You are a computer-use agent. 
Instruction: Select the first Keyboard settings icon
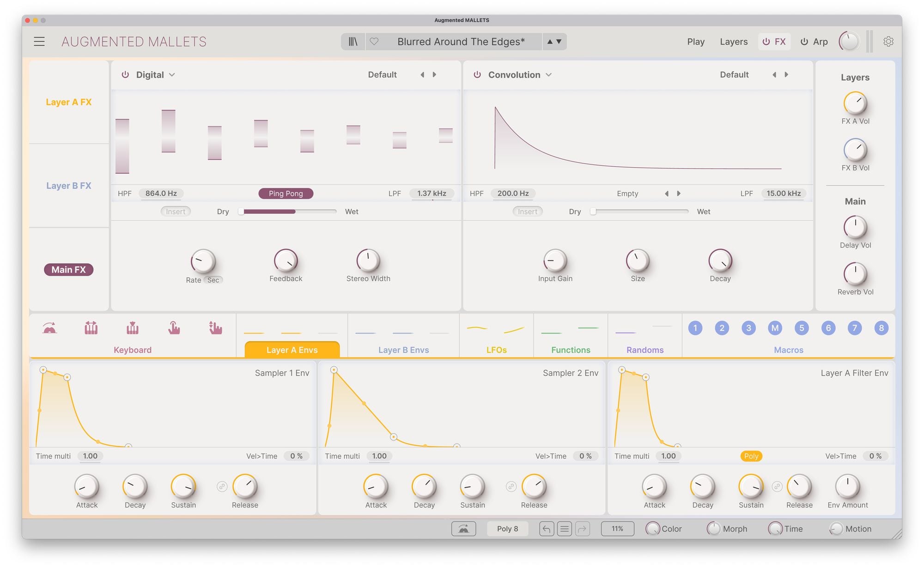tap(49, 328)
